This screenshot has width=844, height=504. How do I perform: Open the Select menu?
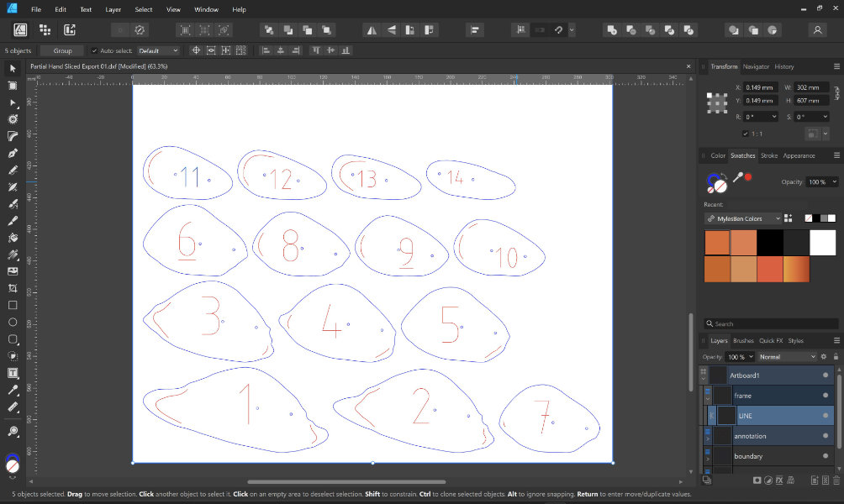coord(143,9)
